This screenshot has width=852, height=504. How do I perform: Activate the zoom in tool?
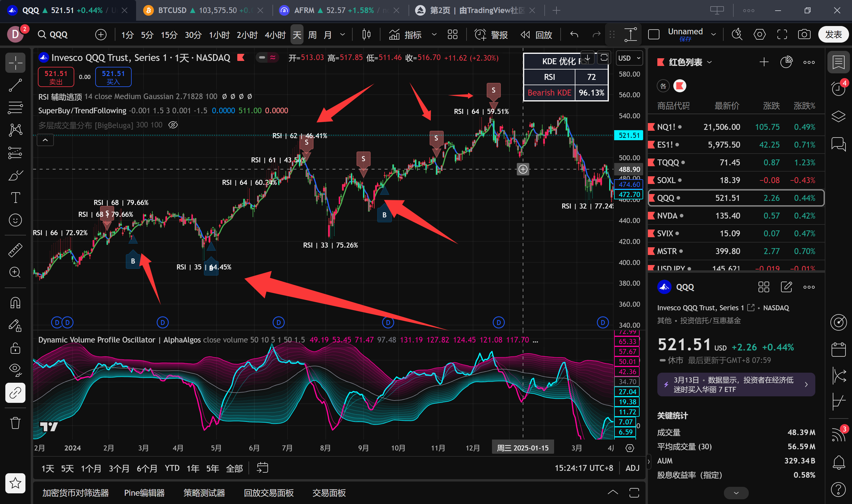[15, 272]
